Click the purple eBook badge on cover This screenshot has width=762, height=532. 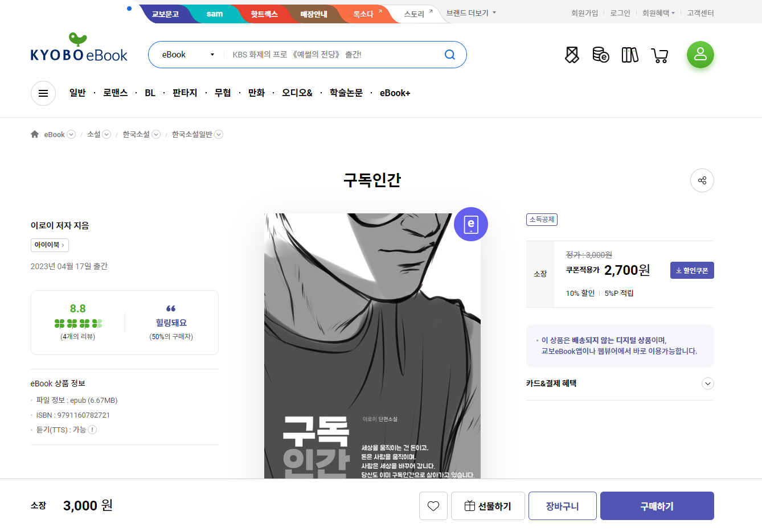click(x=471, y=224)
